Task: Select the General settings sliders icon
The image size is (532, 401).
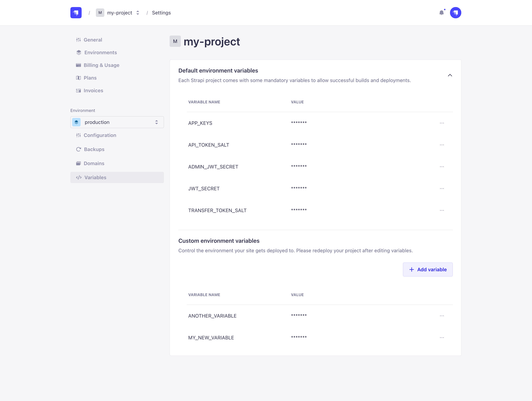Action: [78, 40]
